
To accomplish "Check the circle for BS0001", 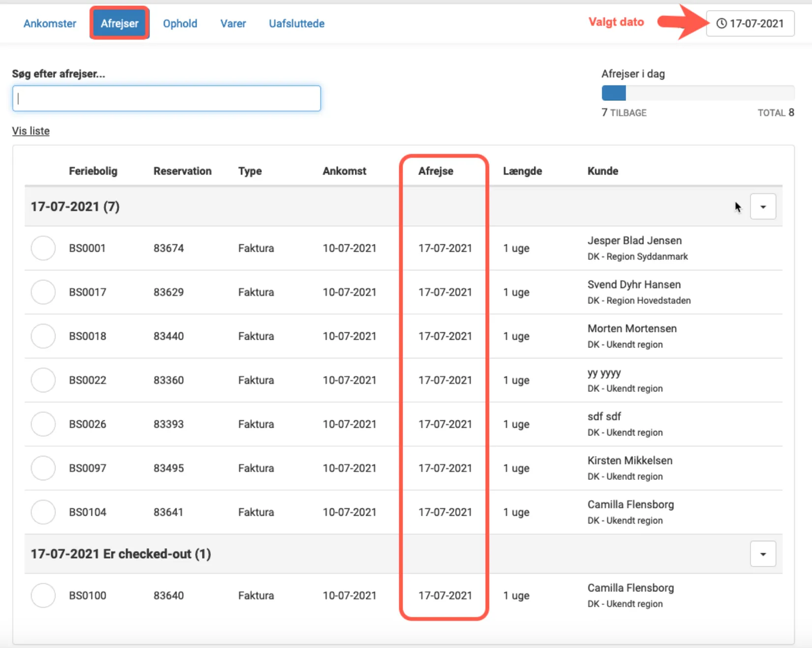I will click(x=43, y=248).
